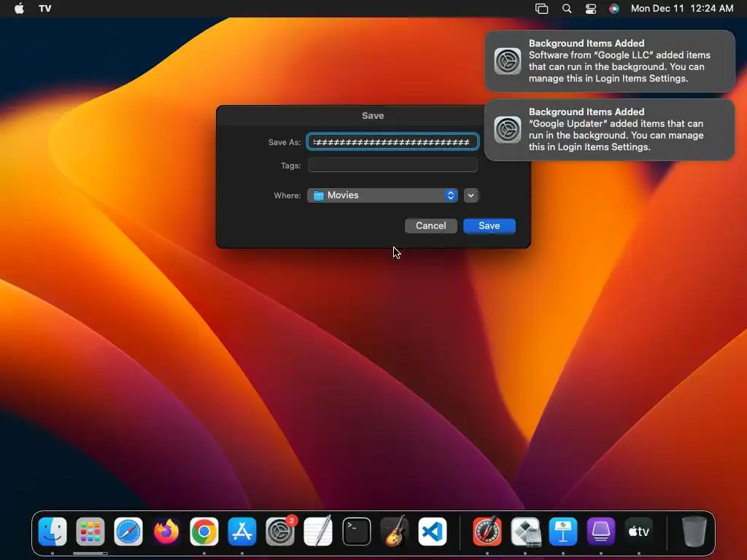Open Finder from the Dock

(53, 532)
